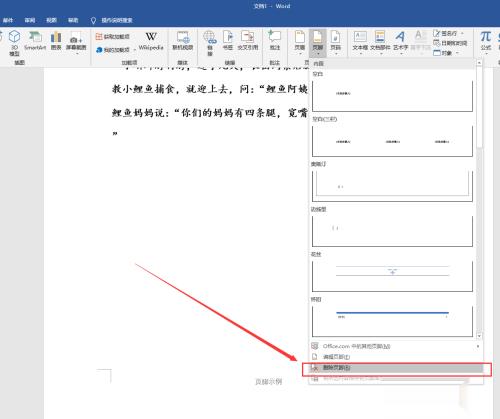
Task: Open the SmartArt graphic tool
Action: pyautogui.click(x=35, y=41)
